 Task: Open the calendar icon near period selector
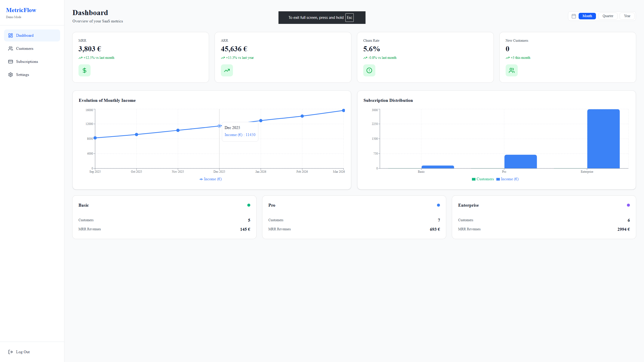(574, 16)
